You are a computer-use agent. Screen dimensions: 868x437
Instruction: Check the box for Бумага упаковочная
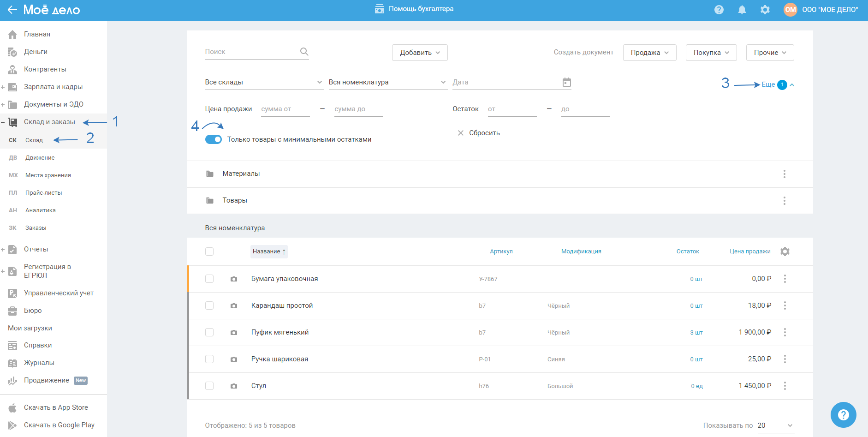coord(209,279)
